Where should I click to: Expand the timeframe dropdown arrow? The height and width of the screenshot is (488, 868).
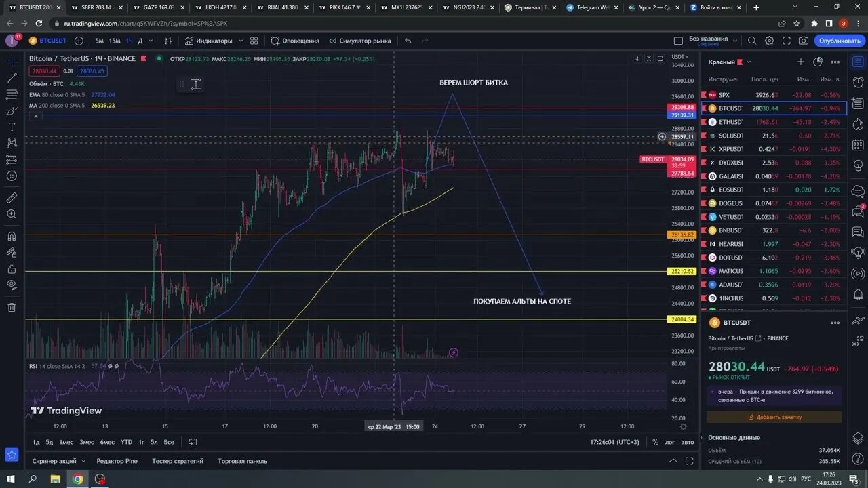[x=151, y=41]
